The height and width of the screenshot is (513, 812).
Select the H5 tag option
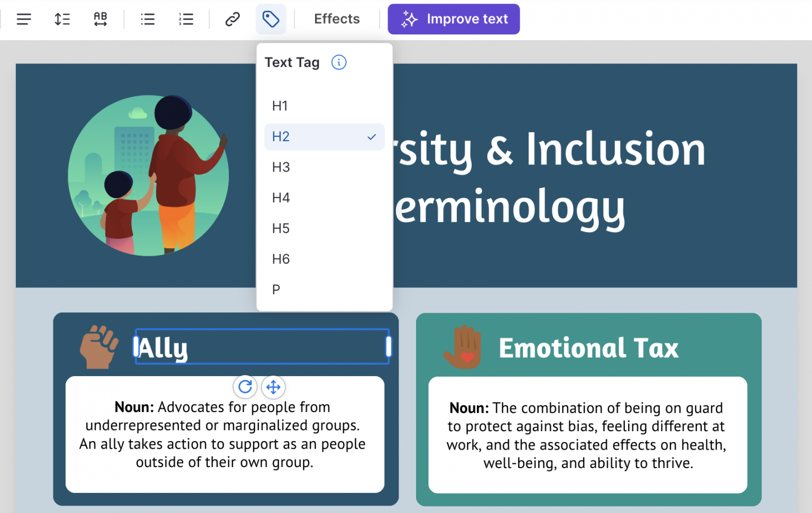click(281, 229)
